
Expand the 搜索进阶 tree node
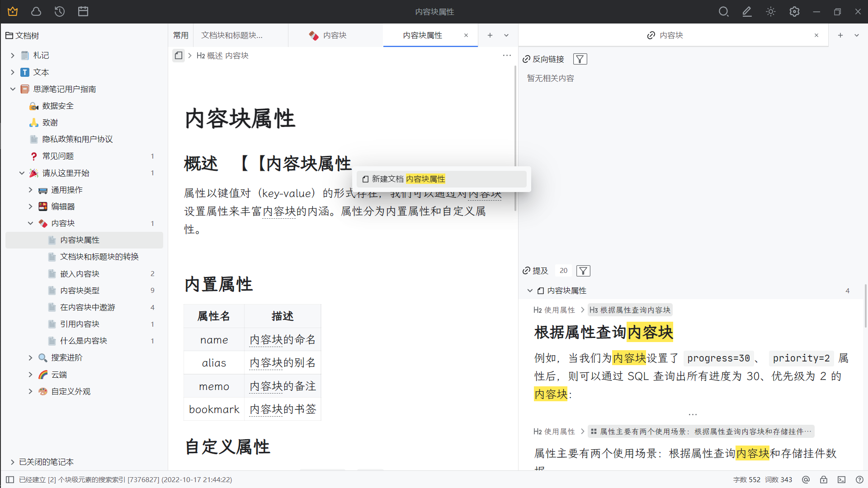tap(30, 357)
